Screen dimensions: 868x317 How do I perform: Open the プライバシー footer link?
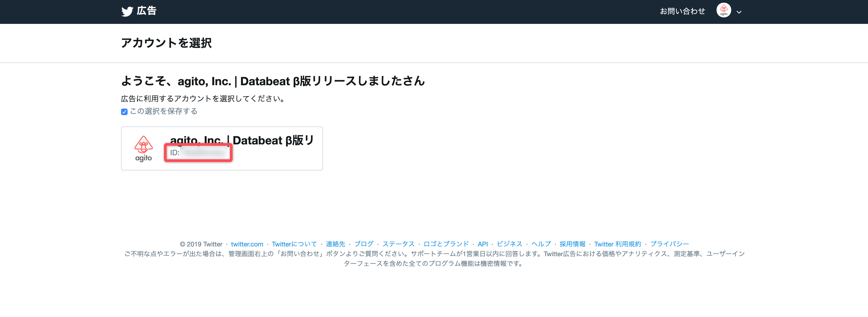[669, 244]
